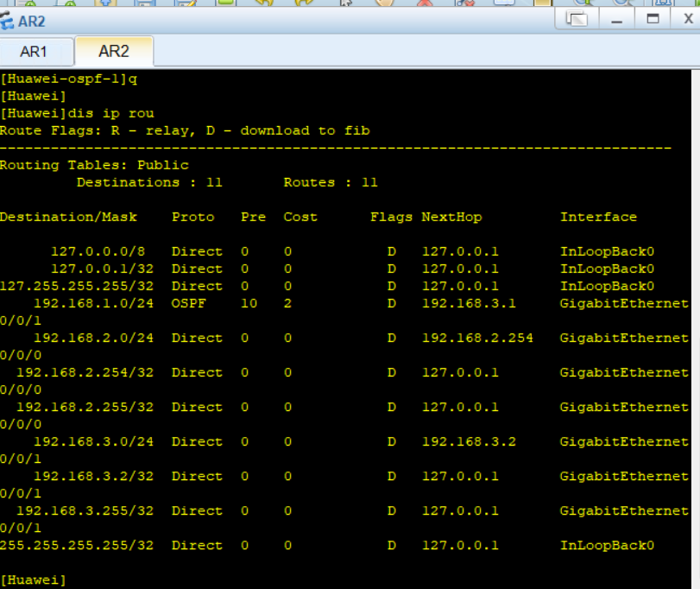
Task: Click InLoopBack0 in the 255.255.255.255/32 row
Action: (x=607, y=545)
